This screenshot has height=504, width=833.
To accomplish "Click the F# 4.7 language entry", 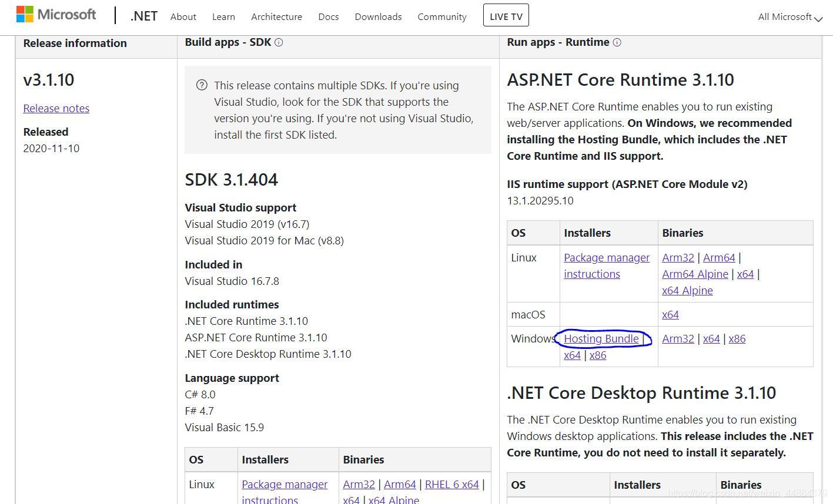I will tap(199, 411).
